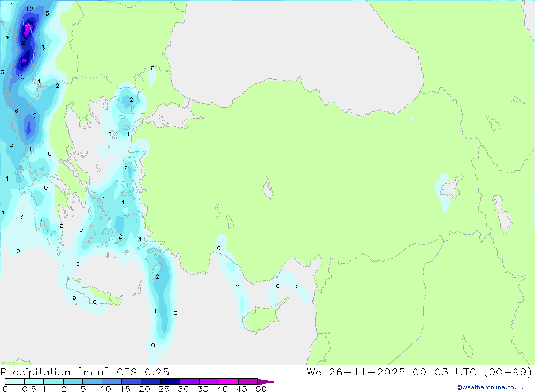
Task: Click the "[mm]" unit label
Action: (94, 372)
